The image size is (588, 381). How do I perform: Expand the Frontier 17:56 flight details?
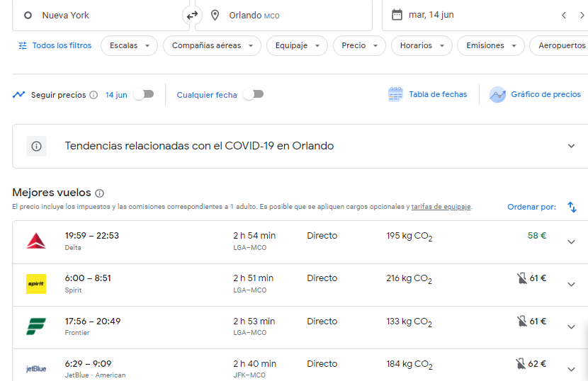[x=571, y=327]
